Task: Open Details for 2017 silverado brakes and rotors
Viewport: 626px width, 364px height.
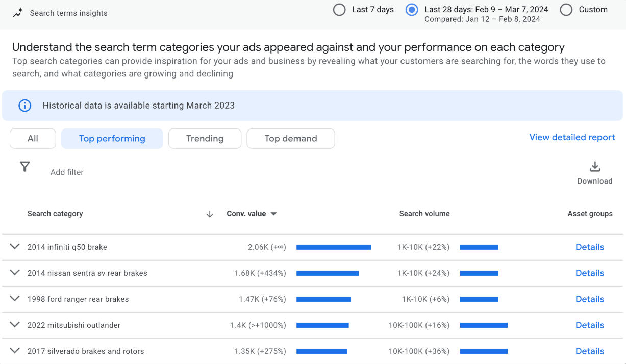Action: coord(590,351)
